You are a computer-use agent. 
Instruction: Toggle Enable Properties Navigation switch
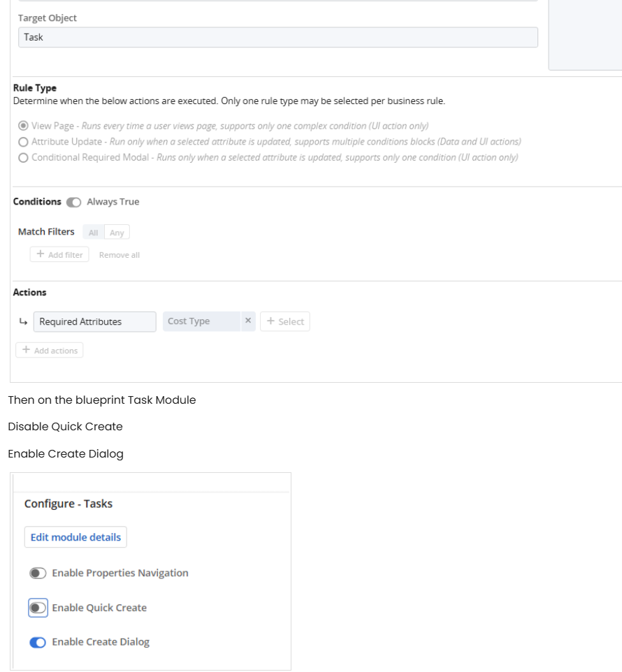coord(38,574)
